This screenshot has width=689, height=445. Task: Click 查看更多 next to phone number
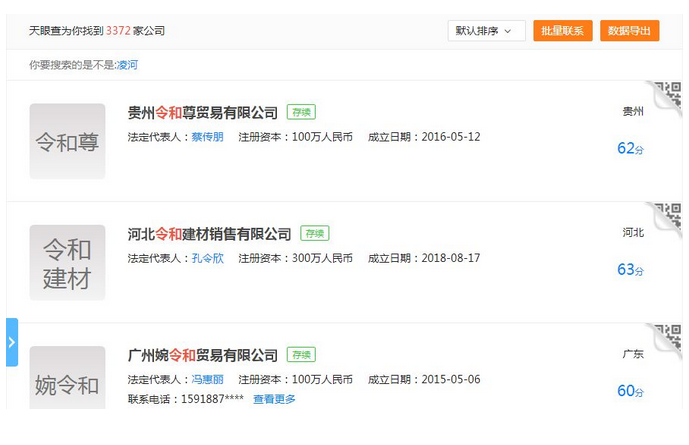point(274,399)
